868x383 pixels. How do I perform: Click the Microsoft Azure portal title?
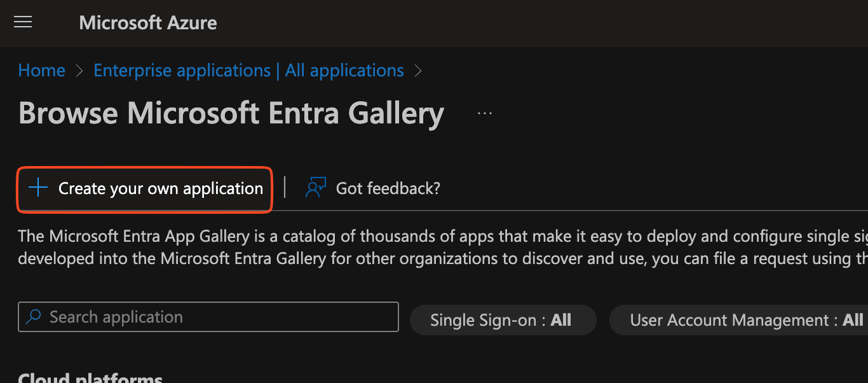click(x=148, y=24)
